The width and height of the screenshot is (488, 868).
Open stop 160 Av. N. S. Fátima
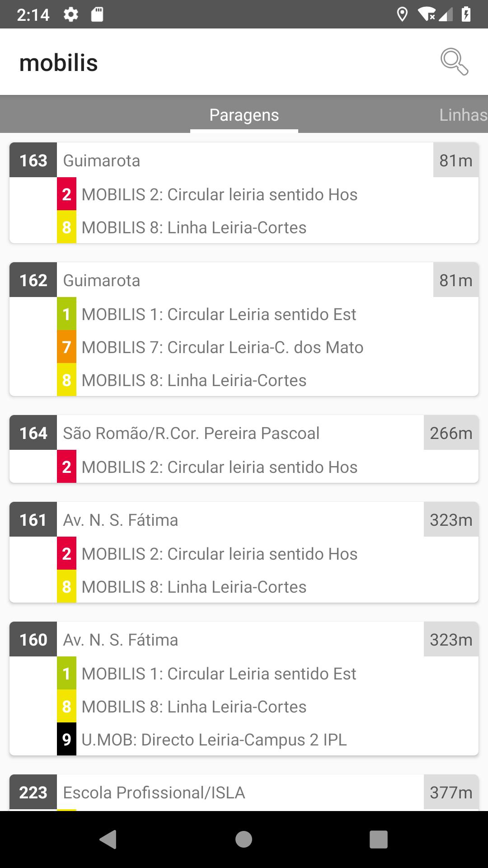pos(244,640)
